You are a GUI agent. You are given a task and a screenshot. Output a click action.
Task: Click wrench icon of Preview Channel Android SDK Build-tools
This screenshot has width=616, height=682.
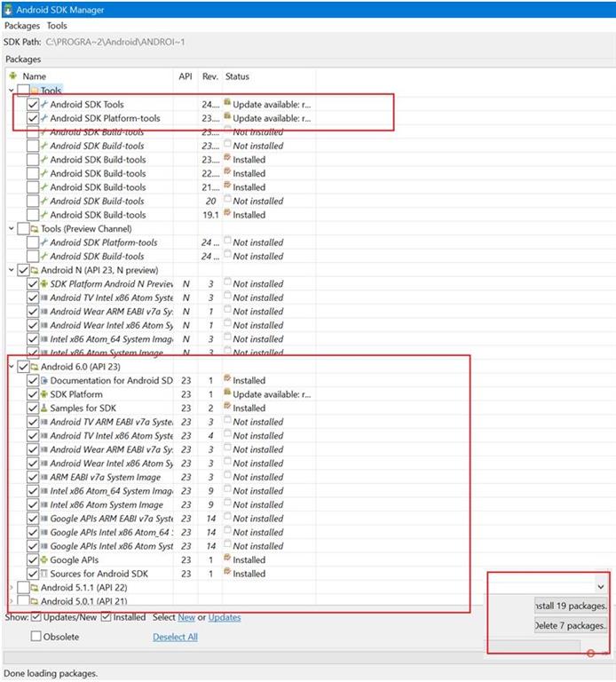click(x=43, y=256)
